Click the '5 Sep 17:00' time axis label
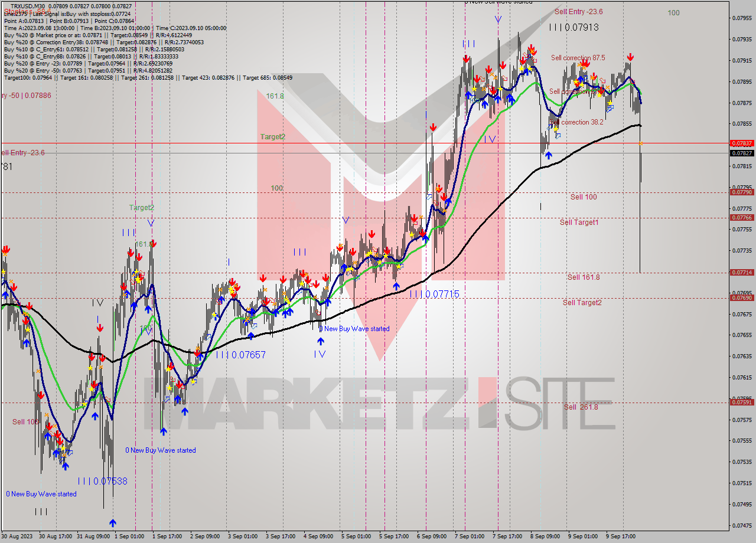 tap(394, 537)
